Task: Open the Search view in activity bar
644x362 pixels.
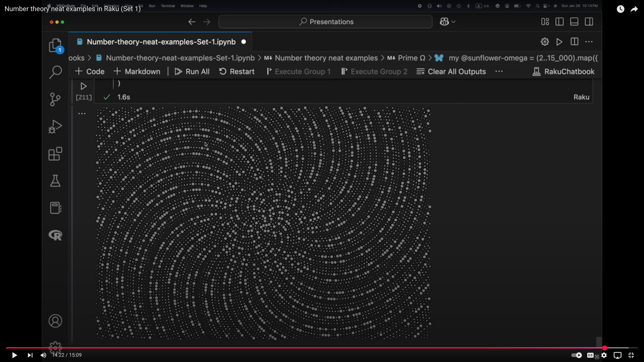Action: [x=55, y=72]
